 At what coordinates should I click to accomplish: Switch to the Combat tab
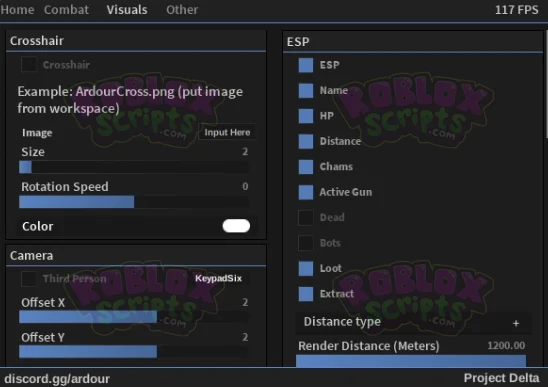point(66,9)
